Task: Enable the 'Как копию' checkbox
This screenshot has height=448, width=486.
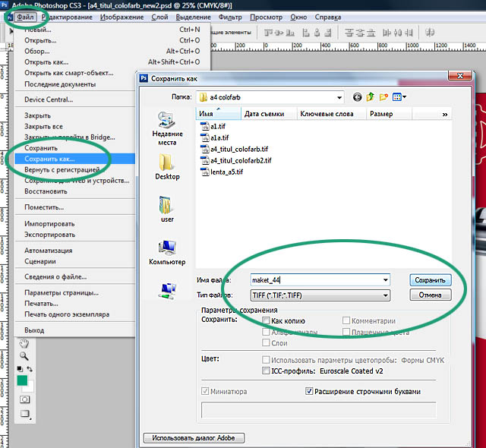Action: (x=265, y=320)
